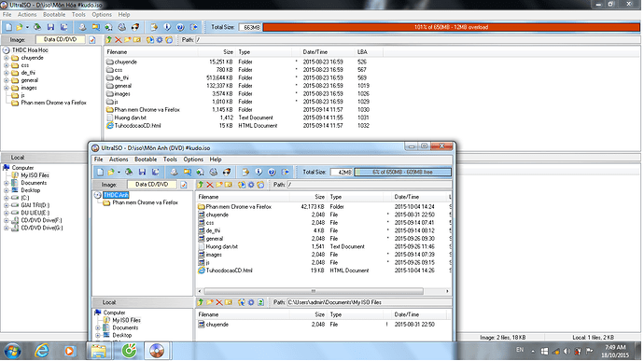Click Path field in Môn Hóa window
644x361 pixels.
point(417,40)
